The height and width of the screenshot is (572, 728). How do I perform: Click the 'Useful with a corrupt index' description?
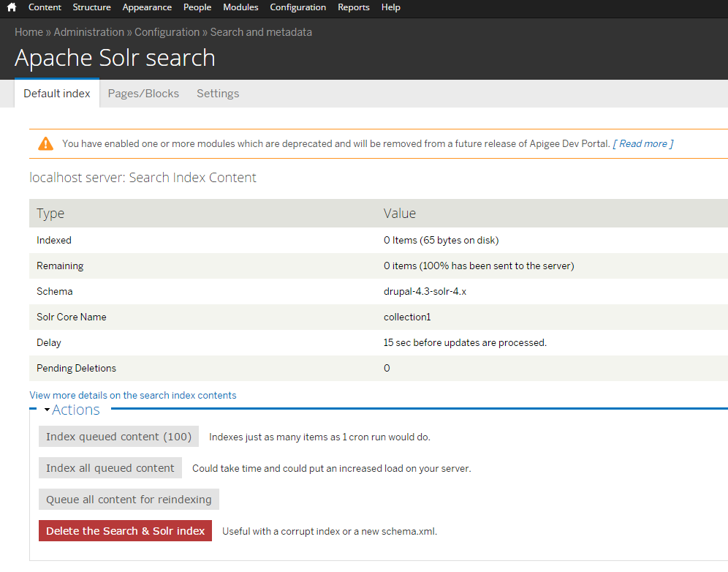330,531
